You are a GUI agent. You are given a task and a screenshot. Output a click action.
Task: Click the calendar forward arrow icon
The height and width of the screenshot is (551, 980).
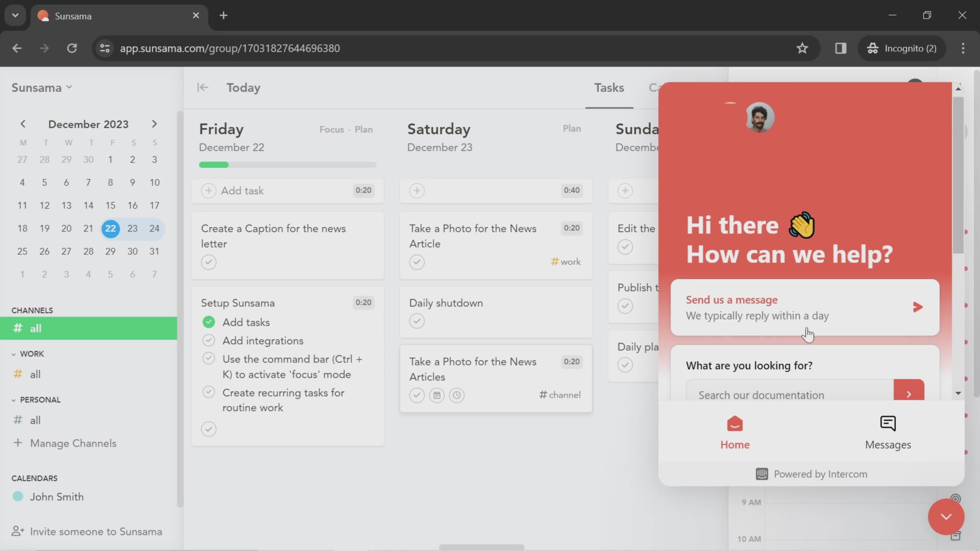click(x=154, y=124)
